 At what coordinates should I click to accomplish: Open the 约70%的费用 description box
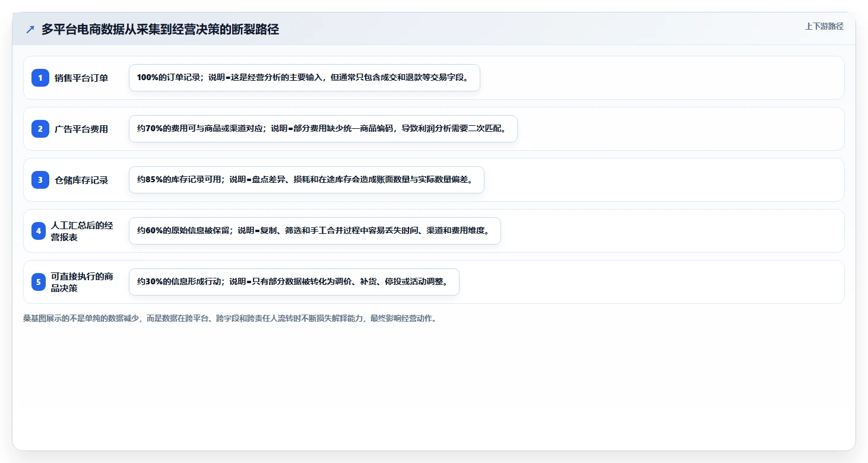[323, 129]
